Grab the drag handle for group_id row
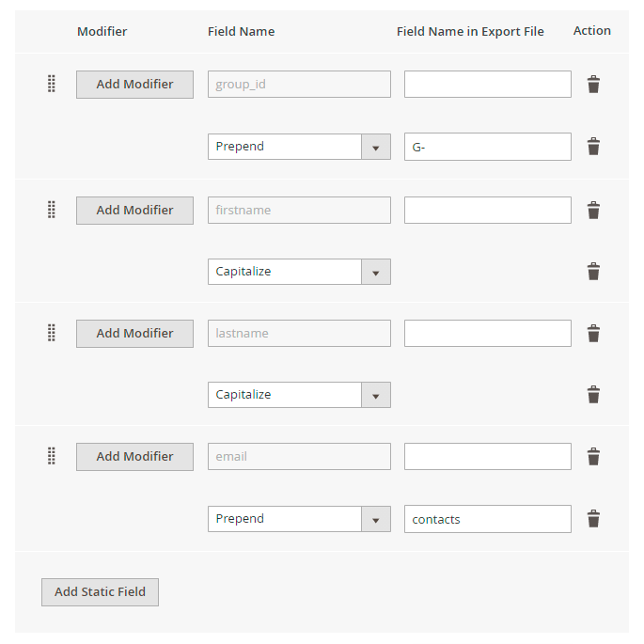 coord(52,84)
